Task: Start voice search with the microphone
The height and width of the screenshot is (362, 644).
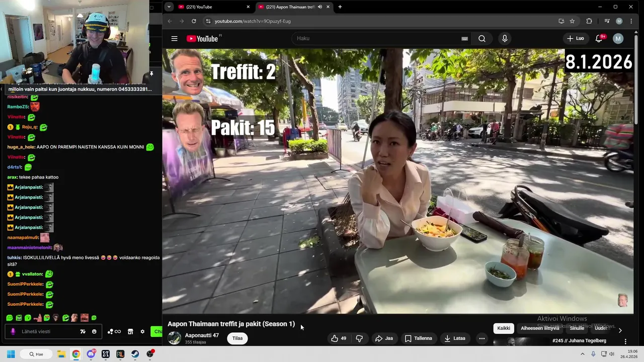Action: [x=505, y=39]
